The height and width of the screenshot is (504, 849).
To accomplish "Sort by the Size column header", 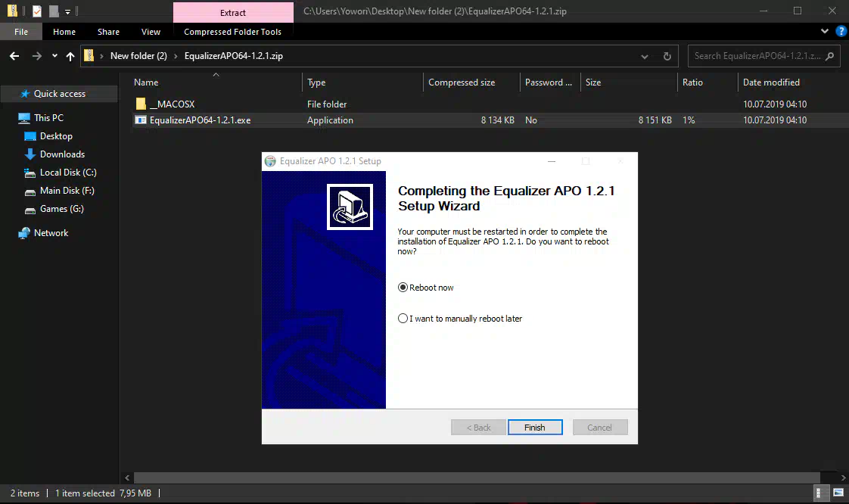I will pyautogui.click(x=629, y=82).
